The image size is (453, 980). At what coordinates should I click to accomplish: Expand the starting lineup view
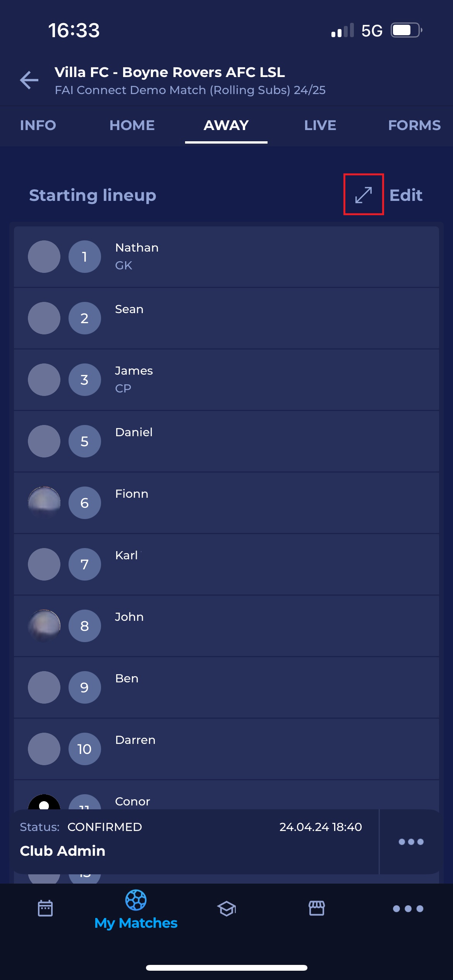(x=363, y=195)
